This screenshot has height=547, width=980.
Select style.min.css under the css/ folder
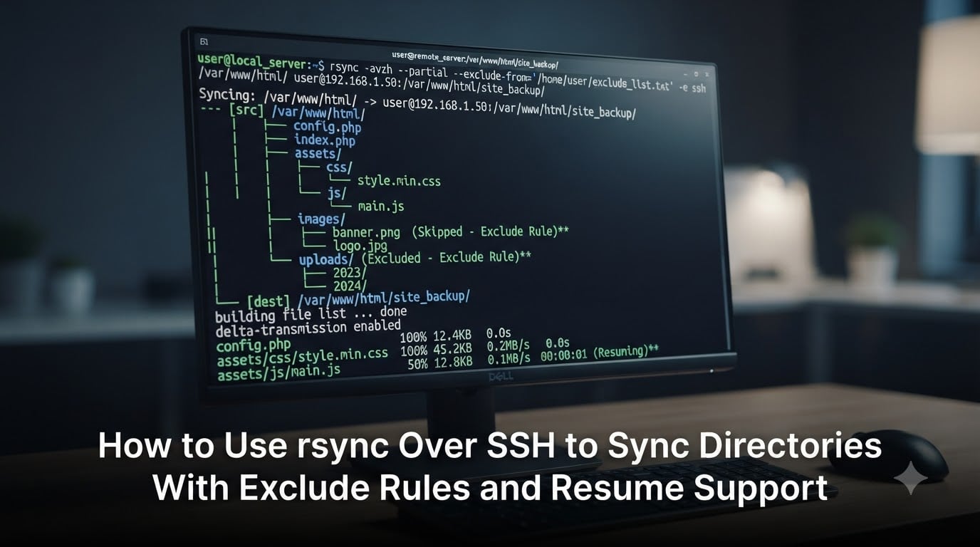[x=399, y=181]
